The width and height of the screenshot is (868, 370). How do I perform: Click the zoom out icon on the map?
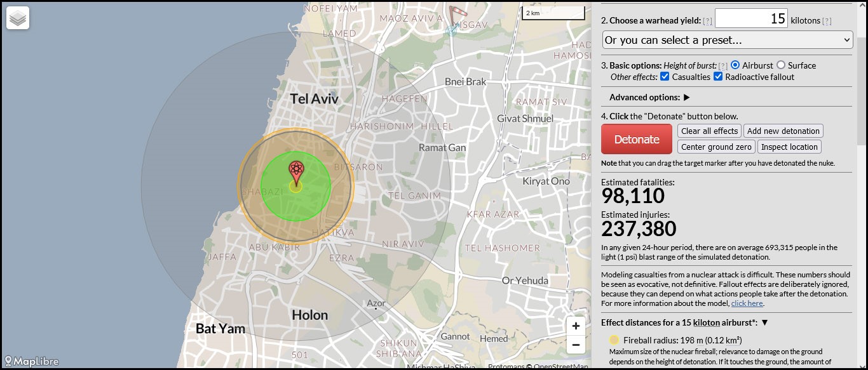point(575,345)
